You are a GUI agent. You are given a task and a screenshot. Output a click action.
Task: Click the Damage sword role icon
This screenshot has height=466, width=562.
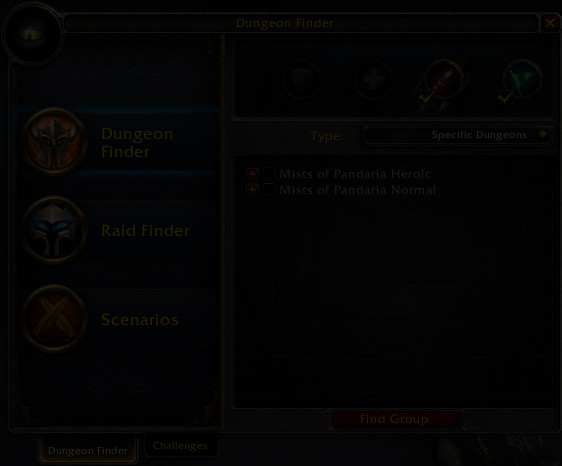[x=444, y=80]
